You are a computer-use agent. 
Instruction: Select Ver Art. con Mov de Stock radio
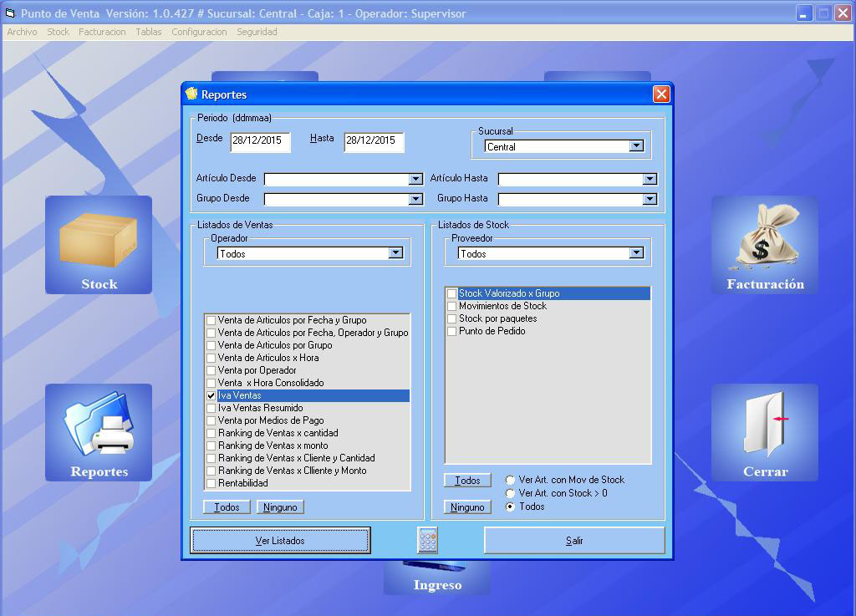(510, 480)
